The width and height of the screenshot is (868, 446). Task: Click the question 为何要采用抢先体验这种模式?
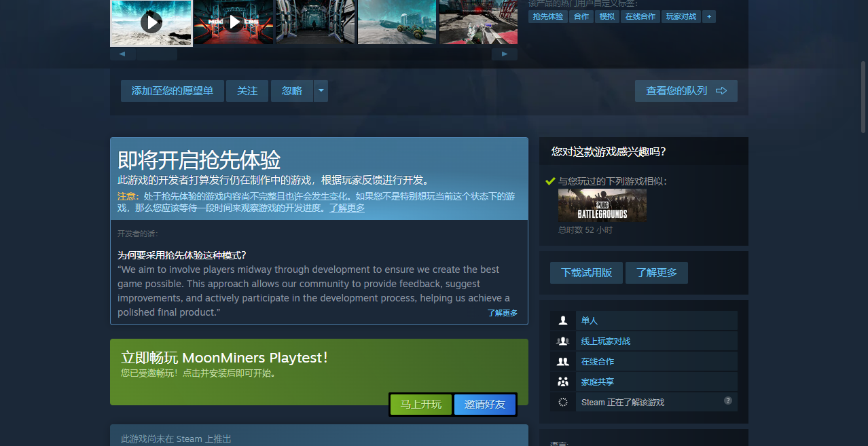(182, 255)
